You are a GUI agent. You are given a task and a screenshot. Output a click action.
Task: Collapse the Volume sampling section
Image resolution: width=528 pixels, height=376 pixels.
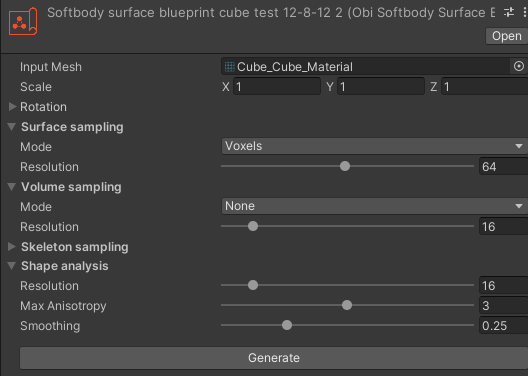(x=12, y=187)
